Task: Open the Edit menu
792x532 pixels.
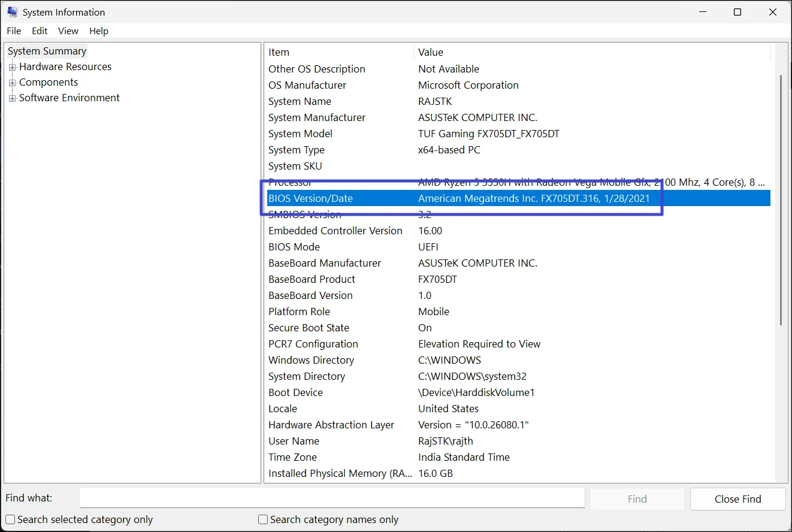Action: (x=40, y=31)
